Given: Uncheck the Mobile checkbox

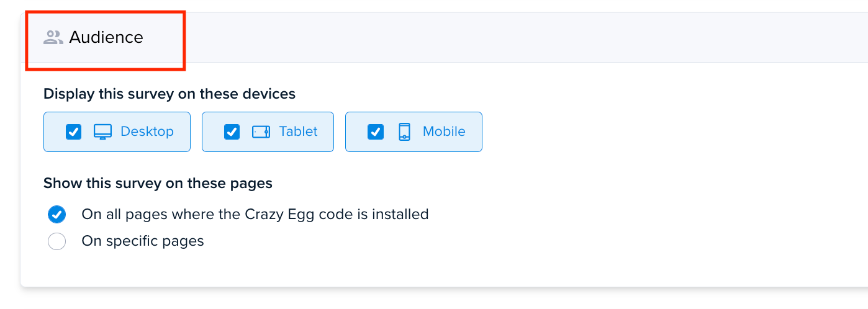Looking at the screenshot, I should (x=375, y=132).
